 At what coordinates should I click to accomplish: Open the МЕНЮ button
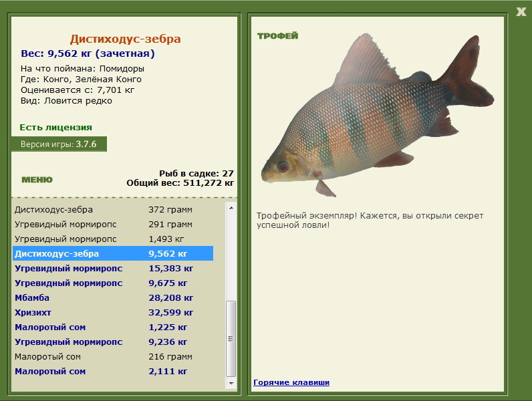tap(37, 180)
